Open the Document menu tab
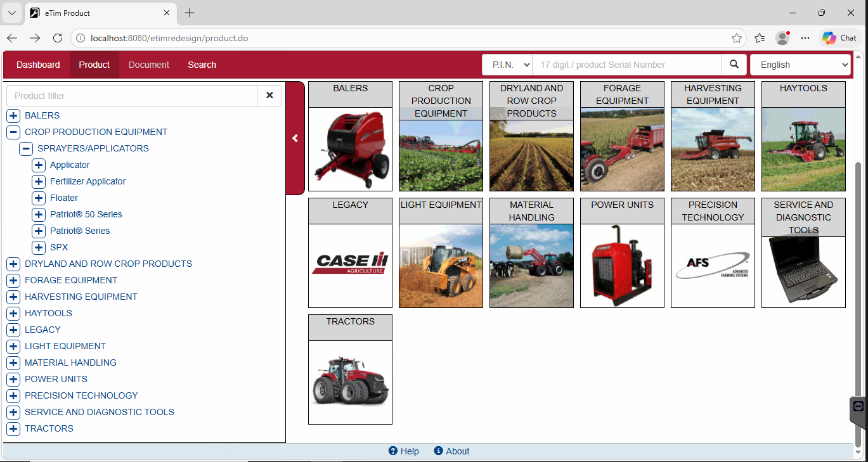 pyautogui.click(x=149, y=65)
